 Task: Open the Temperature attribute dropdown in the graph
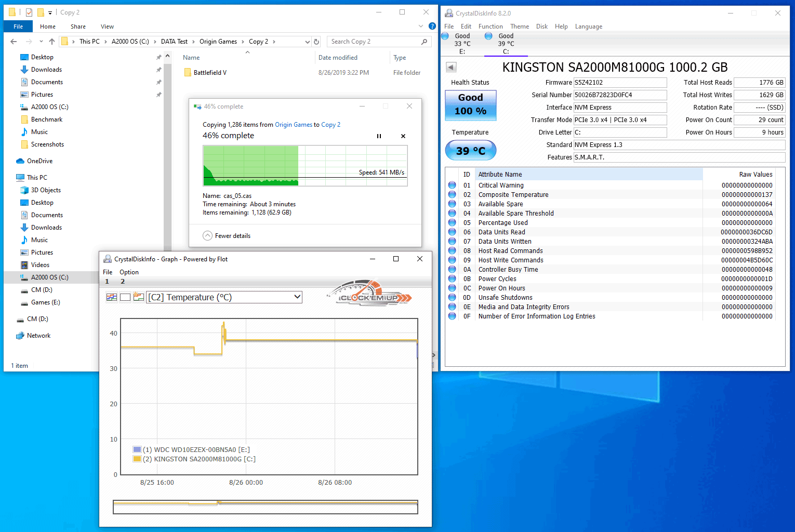point(297,297)
